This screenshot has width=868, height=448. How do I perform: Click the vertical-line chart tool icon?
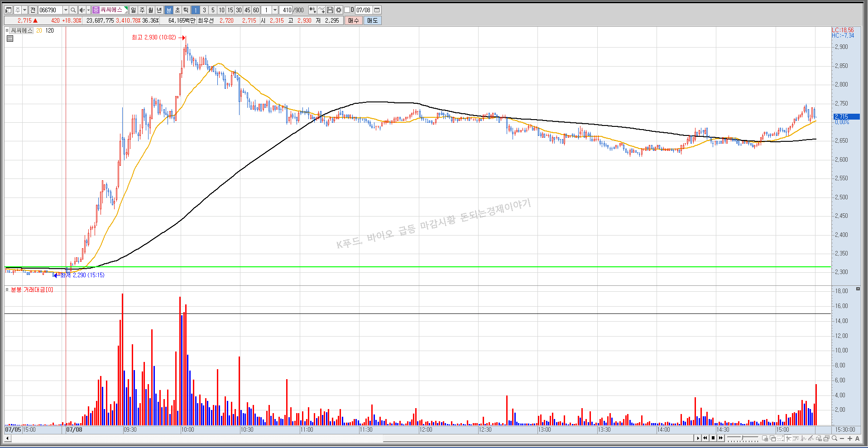point(803,438)
